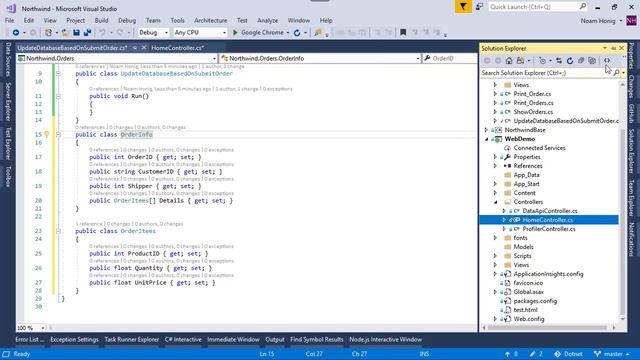Switch to UpdateDatabaseBasedOnSubmitOrder.cs* tab

(x=72, y=48)
